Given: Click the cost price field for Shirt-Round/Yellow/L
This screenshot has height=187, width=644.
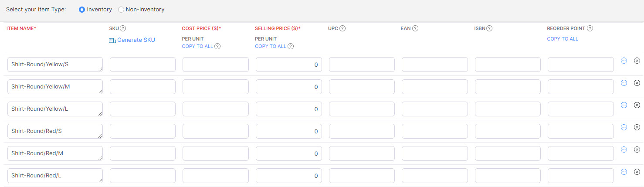Looking at the screenshot, I should click(216, 109).
